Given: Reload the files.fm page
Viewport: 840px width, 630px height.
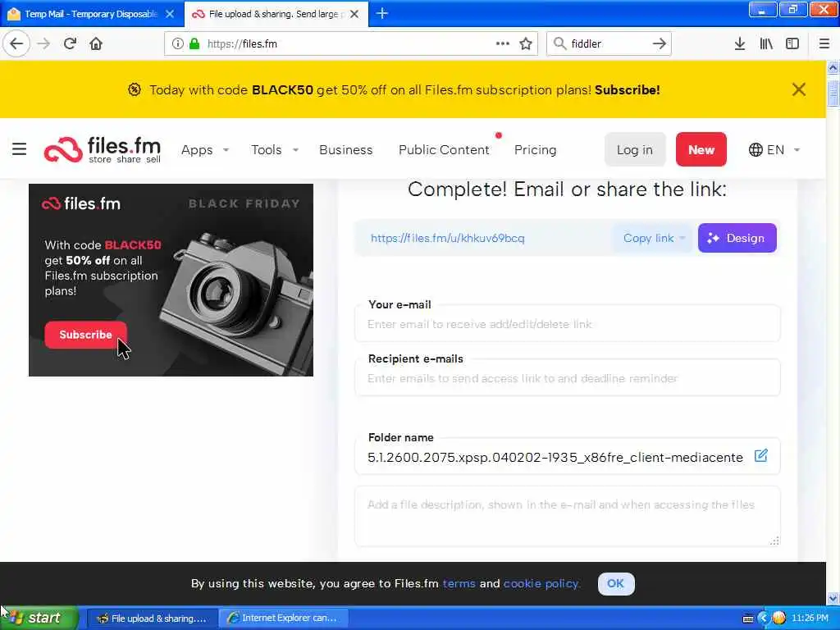Looking at the screenshot, I should click(x=70, y=44).
